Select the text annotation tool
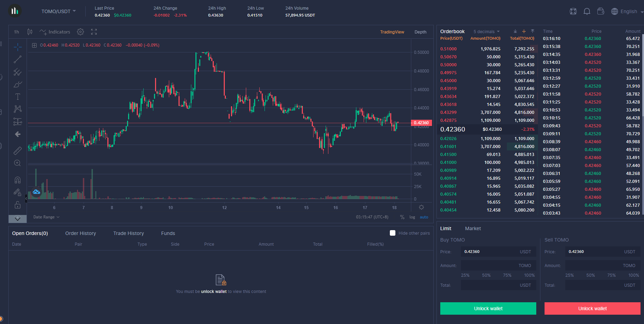Screen dimensions: 644x324 (18, 97)
